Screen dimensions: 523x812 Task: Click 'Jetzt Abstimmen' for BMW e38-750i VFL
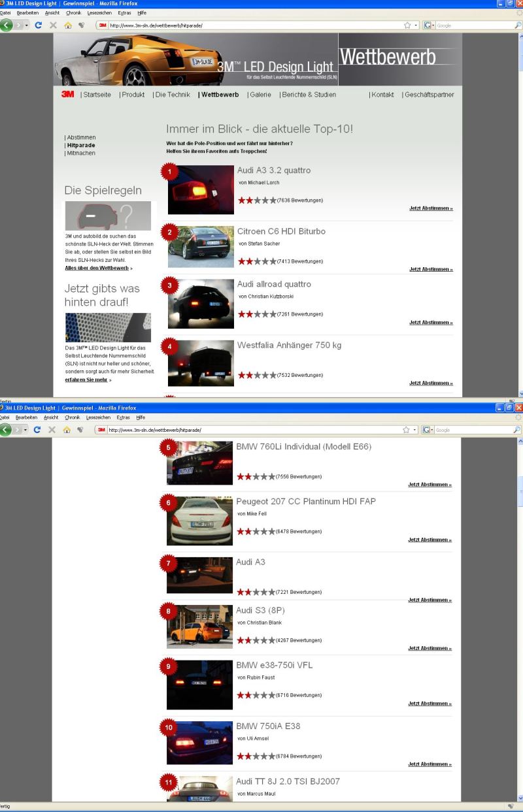click(430, 704)
